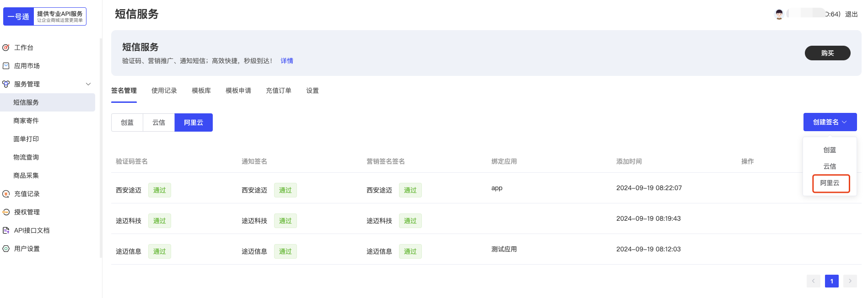
Task: Select 短信服务 in sidebar
Action: coord(48,102)
